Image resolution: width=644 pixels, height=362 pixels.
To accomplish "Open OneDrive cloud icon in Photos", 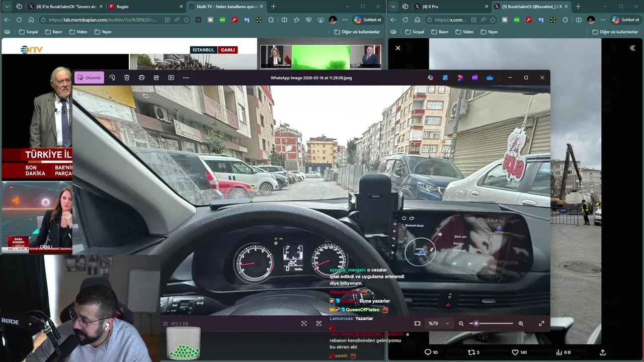I will pos(490,77).
